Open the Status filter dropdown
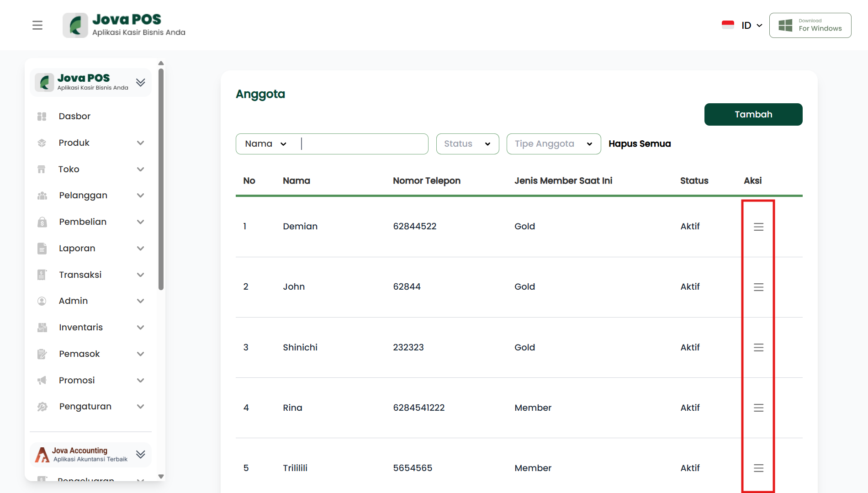The height and width of the screenshot is (493, 868). coord(467,144)
